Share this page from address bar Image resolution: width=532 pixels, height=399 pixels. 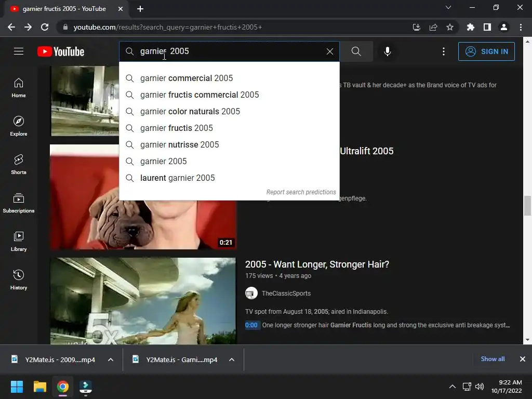(x=433, y=27)
